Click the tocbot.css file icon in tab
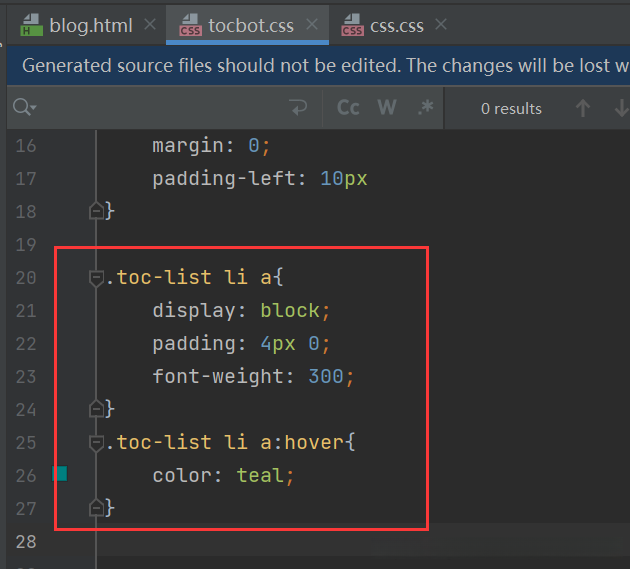Screen dimensions: 630x569 coord(190,26)
